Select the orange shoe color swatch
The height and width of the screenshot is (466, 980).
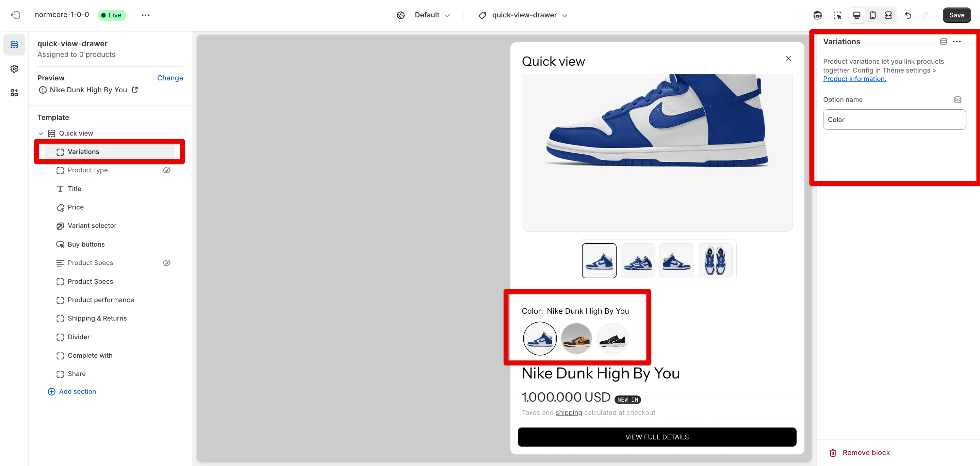(576, 339)
